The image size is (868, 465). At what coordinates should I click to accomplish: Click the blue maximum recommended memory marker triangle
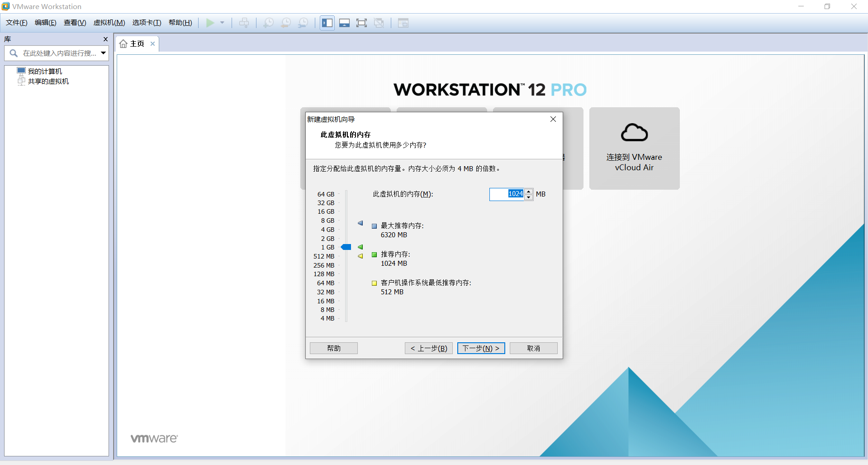(360, 223)
